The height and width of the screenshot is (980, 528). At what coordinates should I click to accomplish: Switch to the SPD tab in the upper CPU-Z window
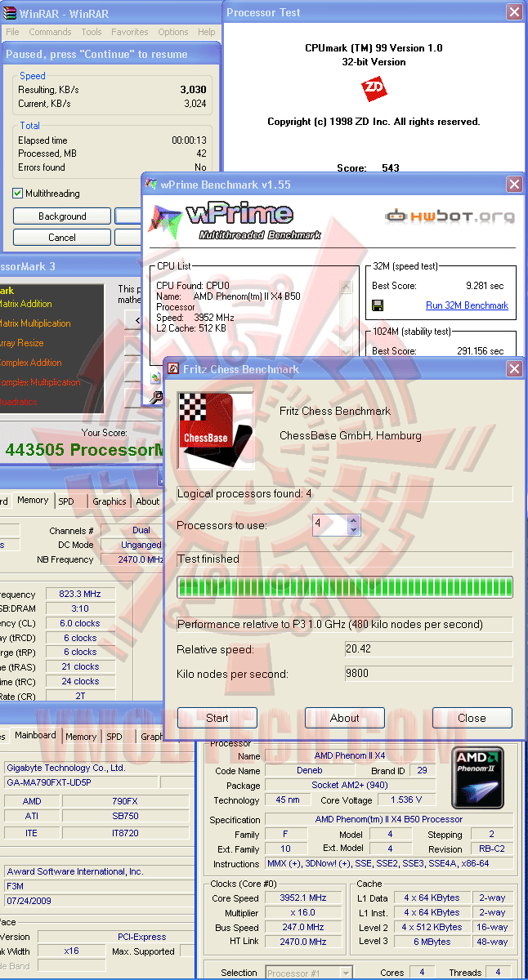pos(67,501)
